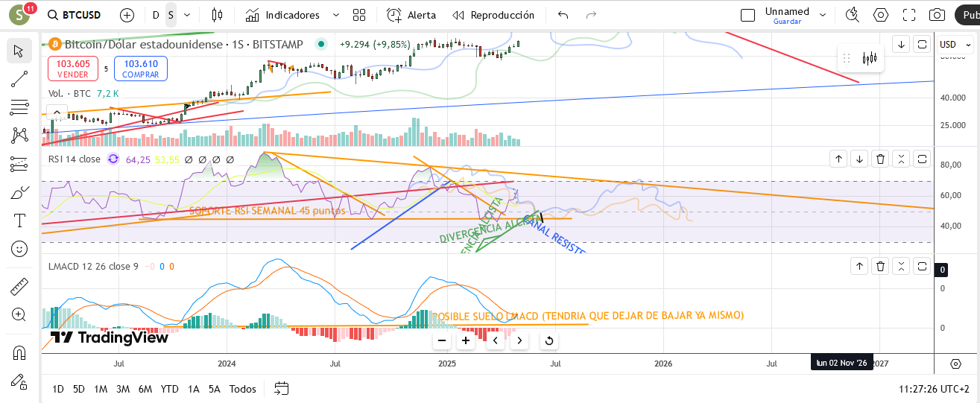Image resolution: width=980 pixels, height=403 pixels.
Task: Toggle lock all drawings mode
Action: [19, 381]
